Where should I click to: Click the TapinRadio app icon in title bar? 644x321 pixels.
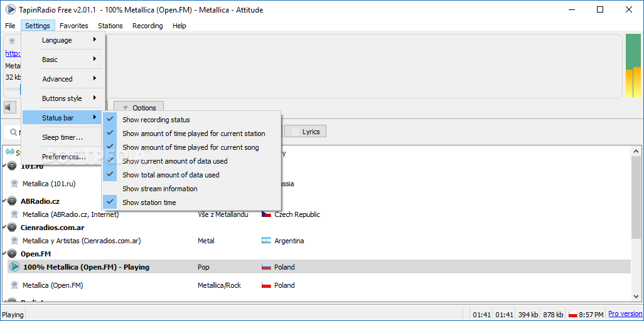click(x=10, y=9)
